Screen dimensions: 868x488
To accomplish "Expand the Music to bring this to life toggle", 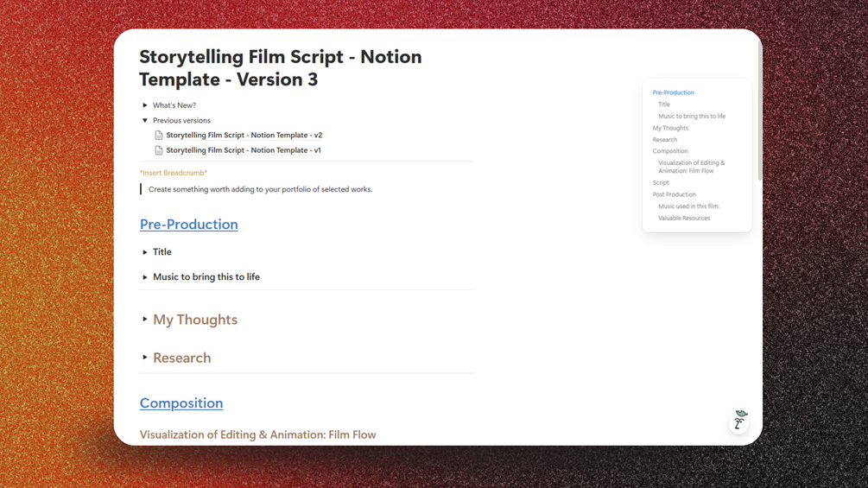I will click(x=145, y=277).
